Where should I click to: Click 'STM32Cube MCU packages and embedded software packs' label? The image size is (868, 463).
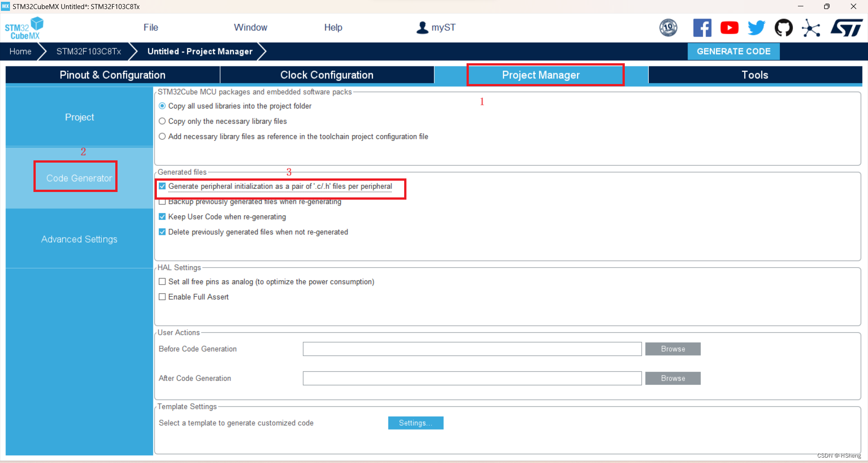coord(255,92)
